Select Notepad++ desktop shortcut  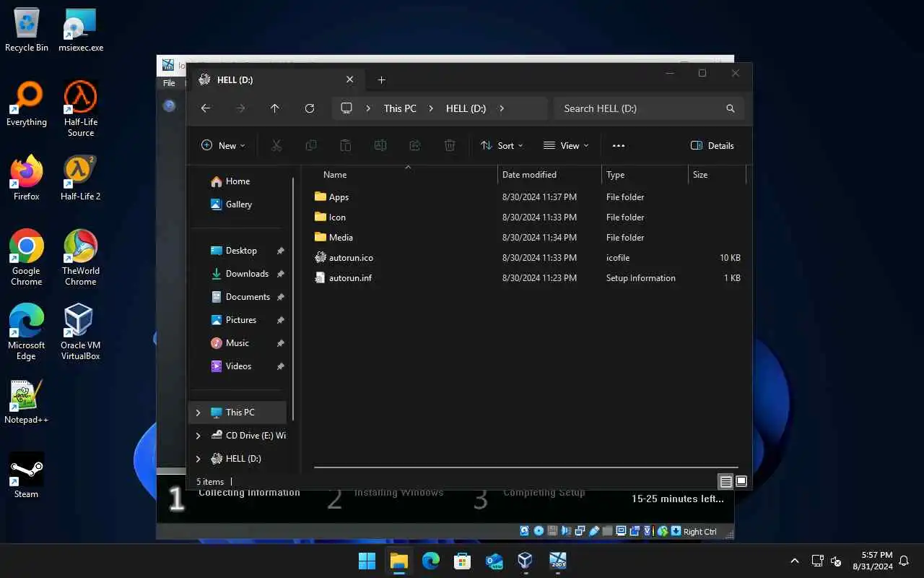pyautogui.click(x=27, y=401)
